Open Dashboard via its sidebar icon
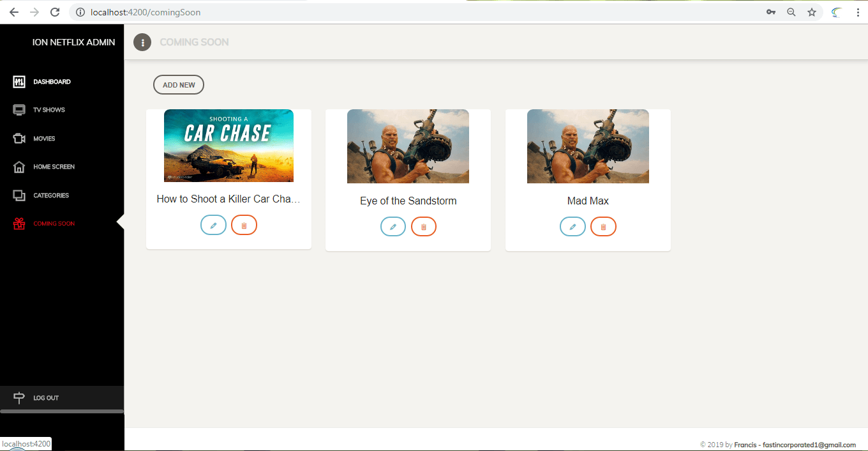The width and height of the screenshot is (868, 451). pos(18,81)
